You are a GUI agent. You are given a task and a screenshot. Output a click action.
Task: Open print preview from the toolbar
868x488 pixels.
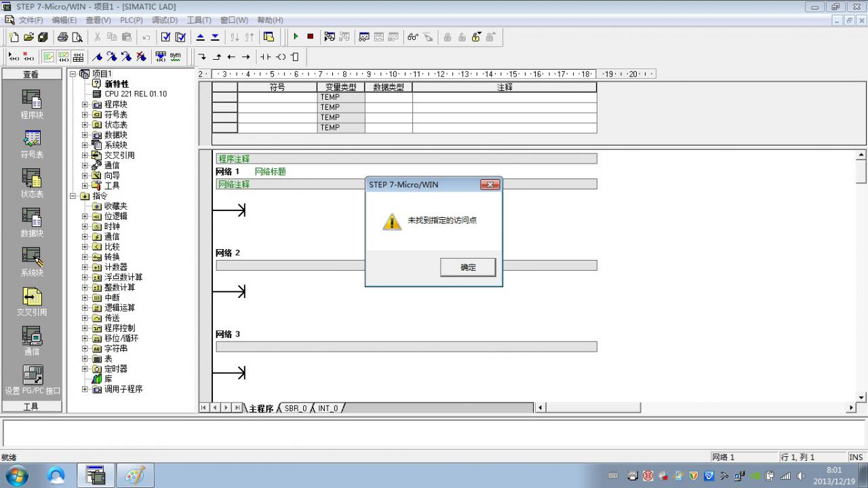tap(77, 37)
